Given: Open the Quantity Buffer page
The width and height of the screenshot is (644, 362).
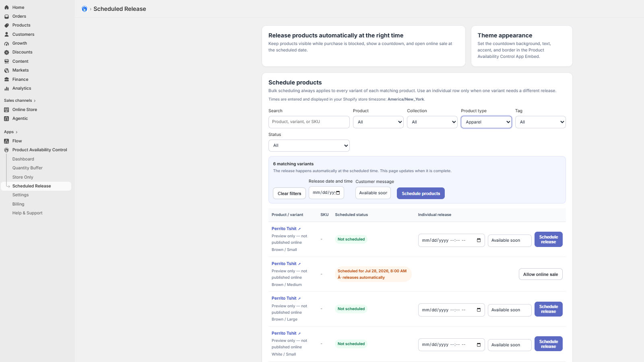Looking at the screenshot, I should coord(27,168).
